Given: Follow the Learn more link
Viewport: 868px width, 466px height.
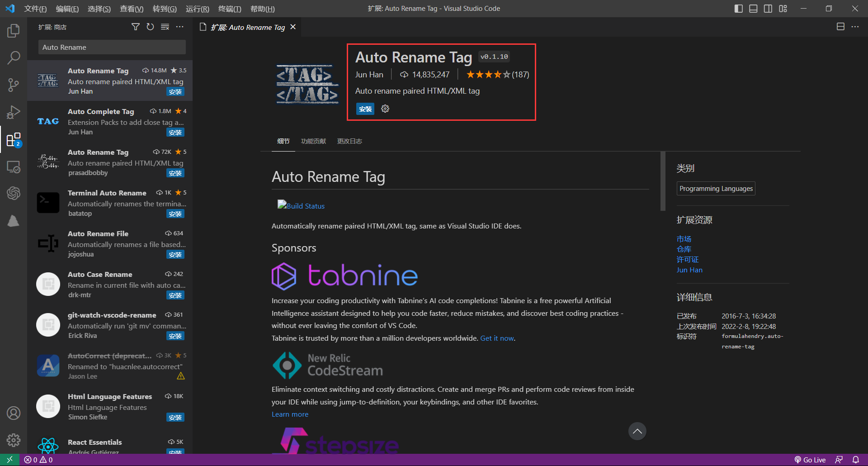Looking at the screenshot, I should pyautogui.click(x=290, y=414).
